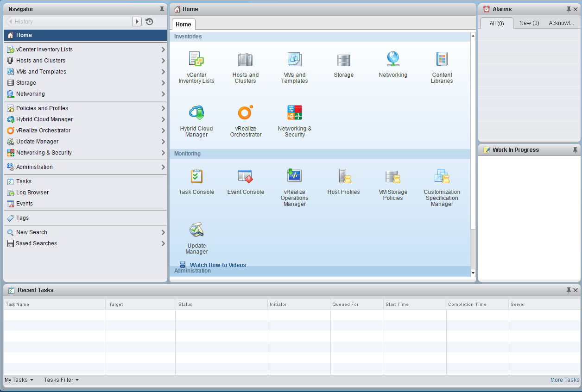Launch the Hybrid Cloud Manager icon

coord(196,112)
